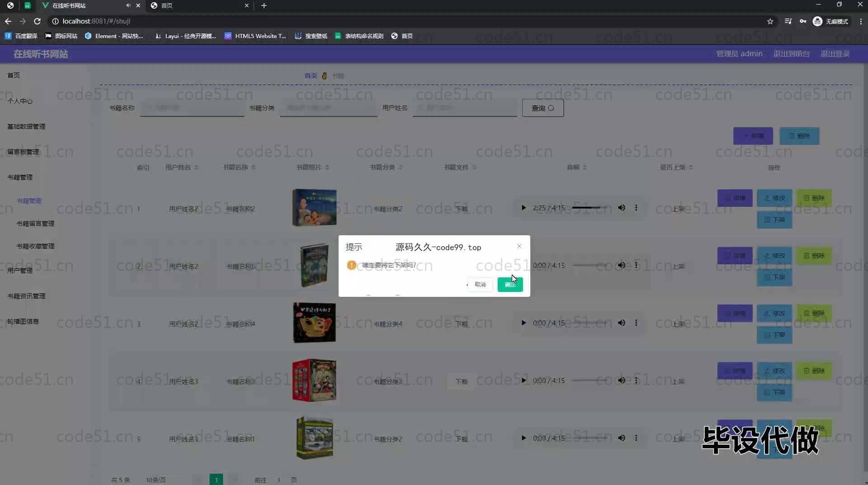Close the 提示 dialog with the X icon

519,246
